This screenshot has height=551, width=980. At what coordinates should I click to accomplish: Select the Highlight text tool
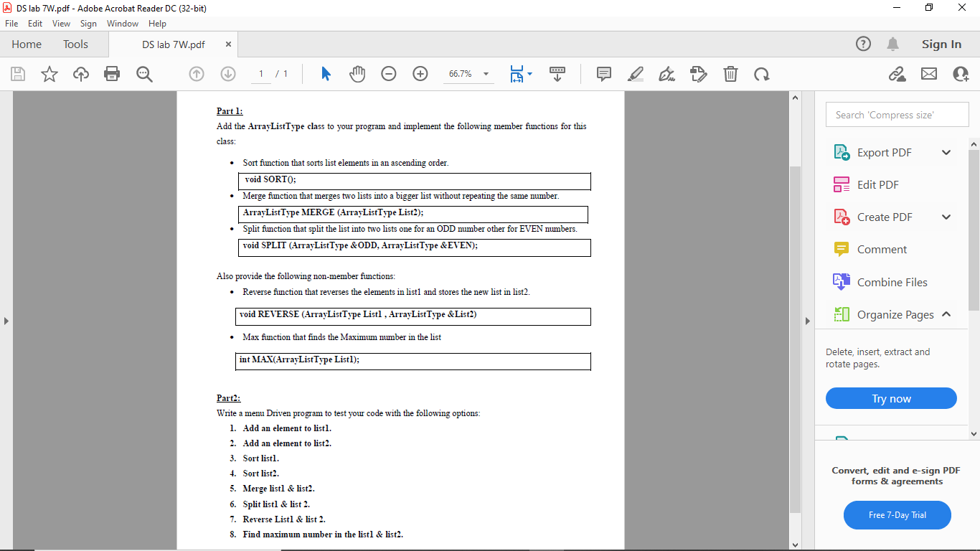pos(635,73)
